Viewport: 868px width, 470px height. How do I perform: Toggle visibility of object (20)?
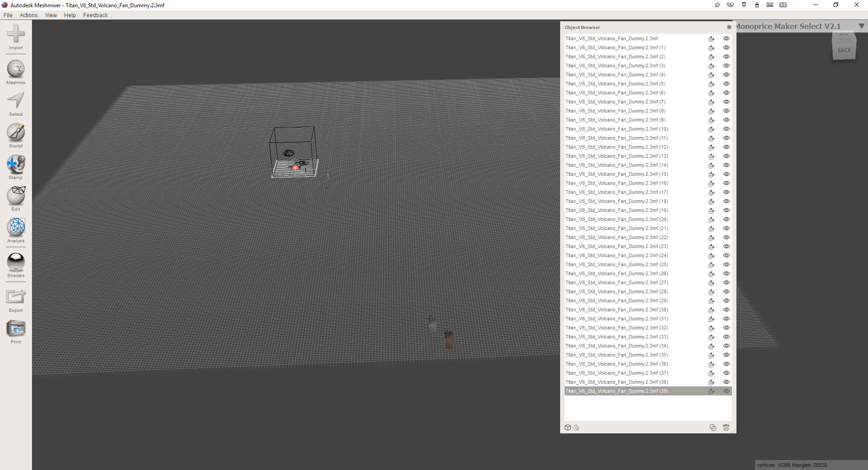point(726,219)
